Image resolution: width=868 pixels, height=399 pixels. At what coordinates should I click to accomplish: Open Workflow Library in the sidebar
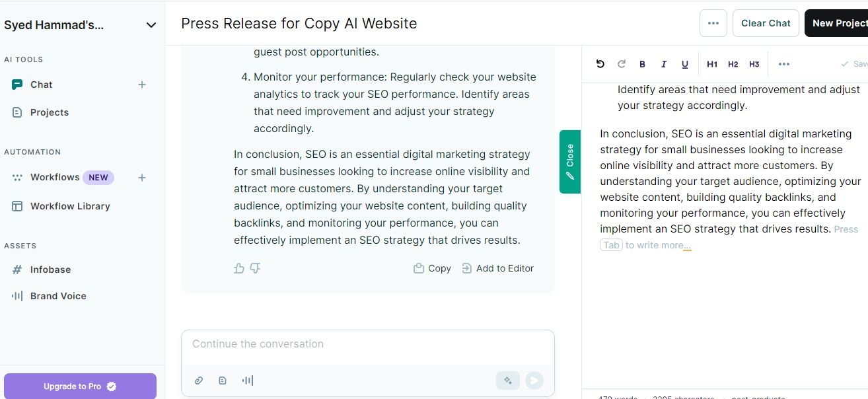[x=70, y=206]
